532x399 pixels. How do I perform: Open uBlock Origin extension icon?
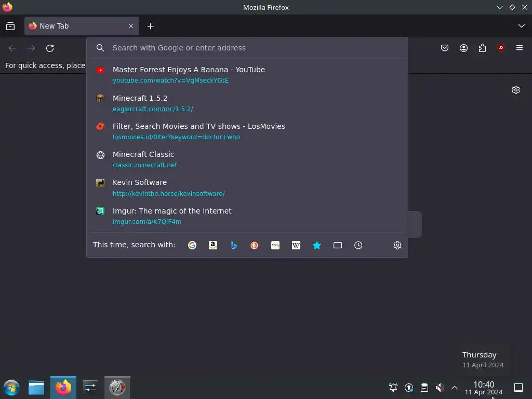501,48
